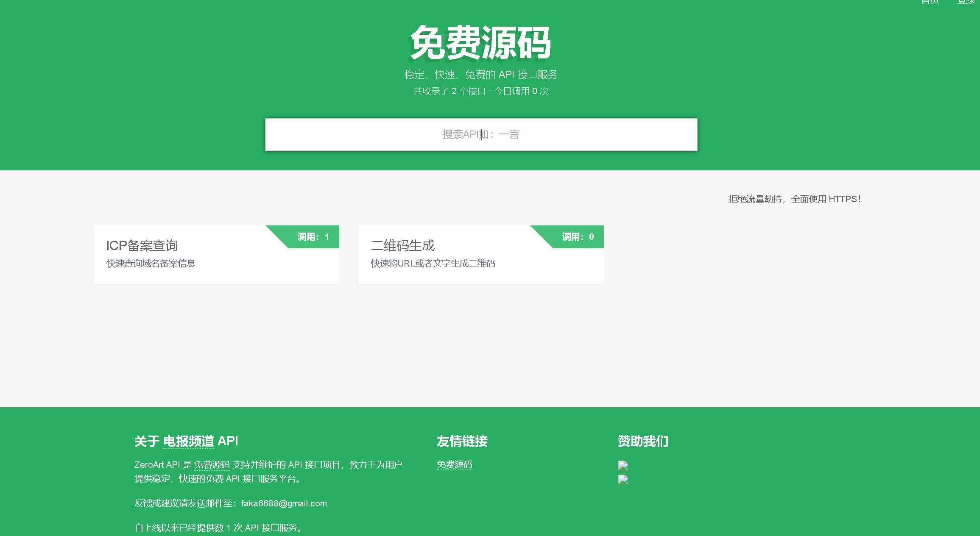Click the 共收录了 2 个接口 stats line
Image resolution: width=980 pixels, height=536 pixels.
point(480,91)
